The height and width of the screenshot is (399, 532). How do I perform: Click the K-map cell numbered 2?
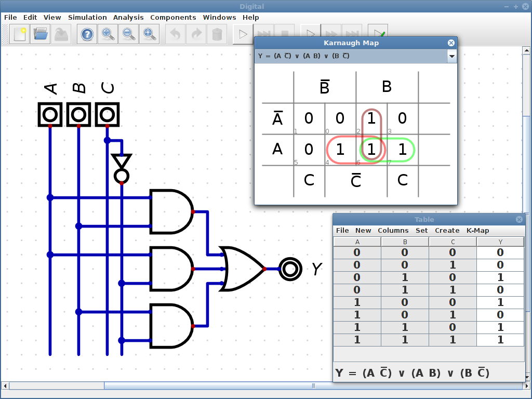coord(371,118)
